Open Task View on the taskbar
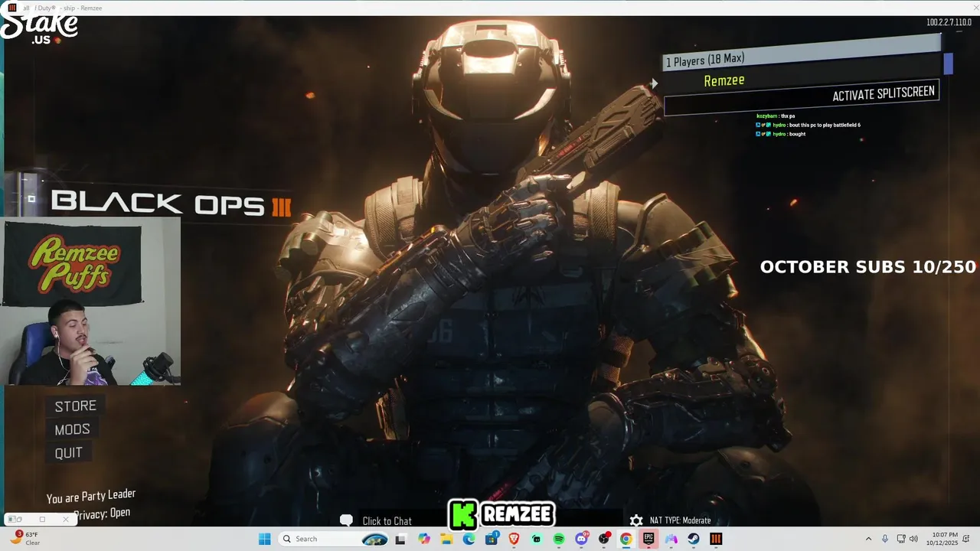 point(400,539)
